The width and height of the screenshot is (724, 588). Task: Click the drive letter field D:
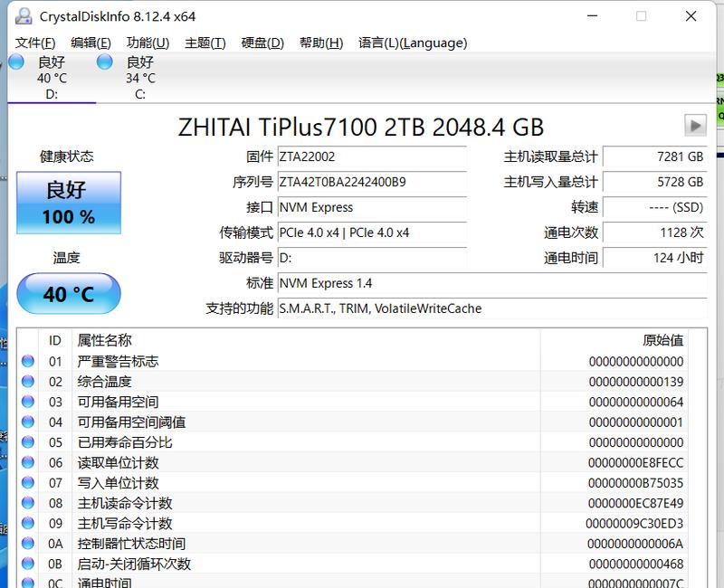point(372,258)
